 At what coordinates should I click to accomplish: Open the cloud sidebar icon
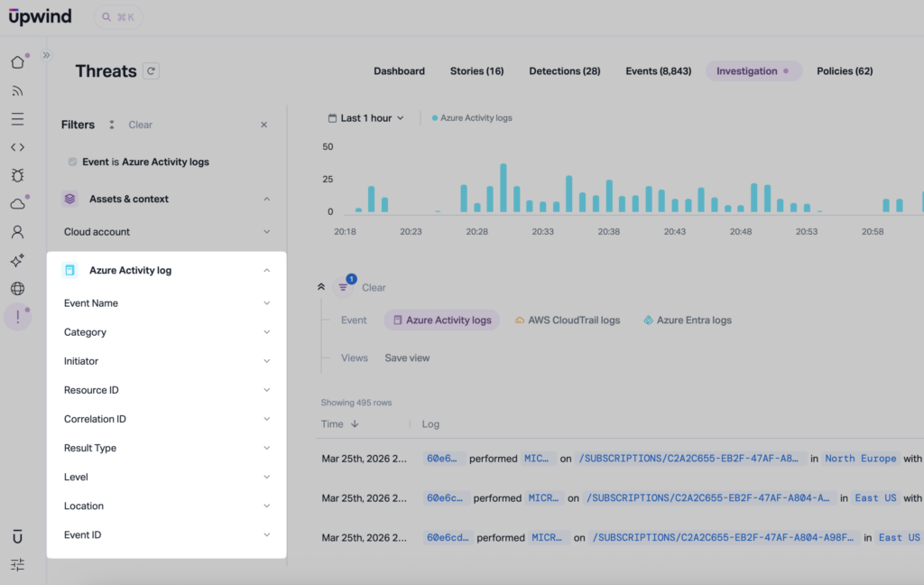[18, 203]
